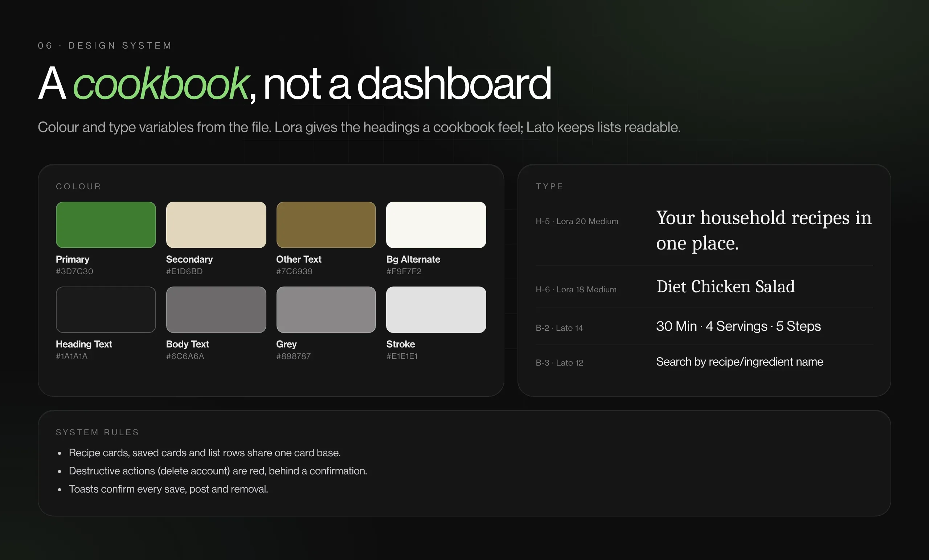Click the #E1D6BD hex value
Viewport: 929px width, 560px height.
[184, 271]
